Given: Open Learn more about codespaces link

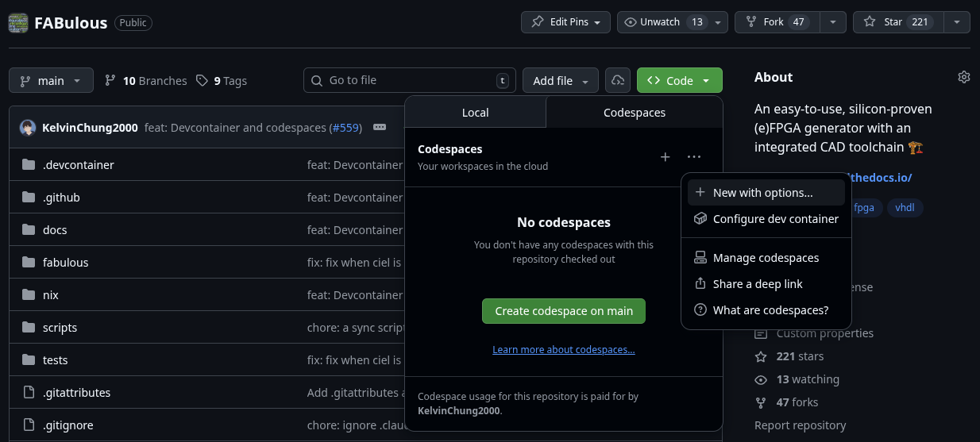Looking at the screenshot, I should 564,350.
